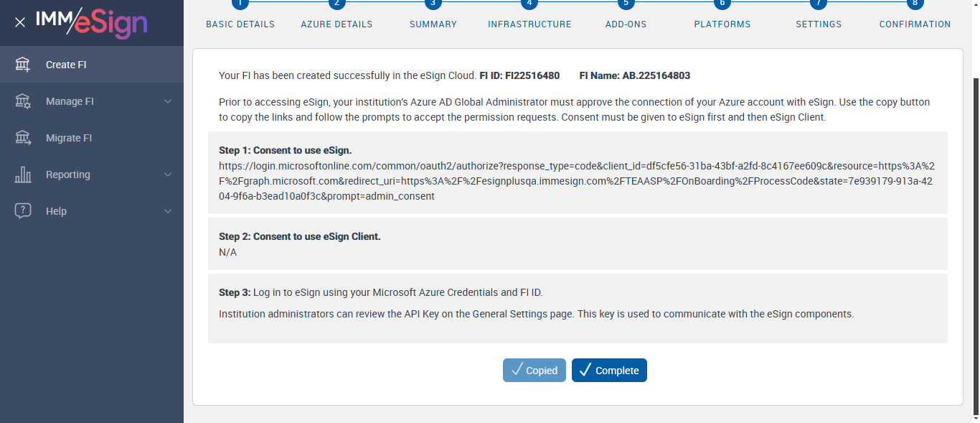Click the Manage FI bank icon

[x=23, y=101]
